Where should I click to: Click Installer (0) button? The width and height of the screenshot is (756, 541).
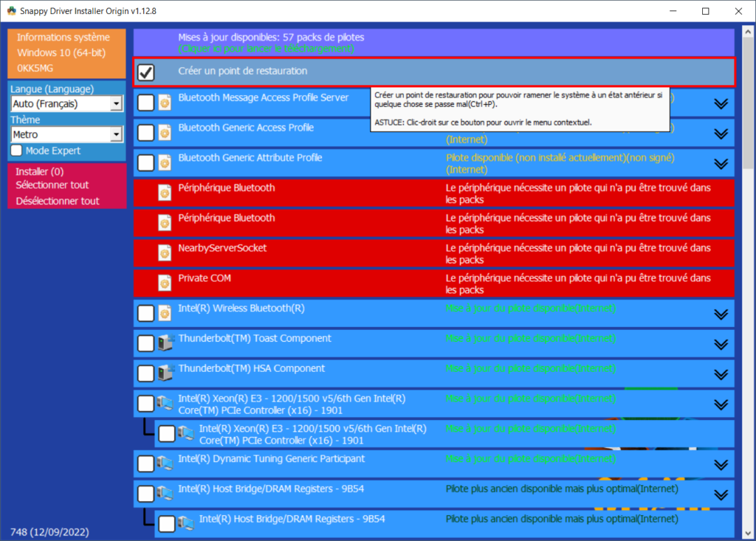[x=40, y=171]
